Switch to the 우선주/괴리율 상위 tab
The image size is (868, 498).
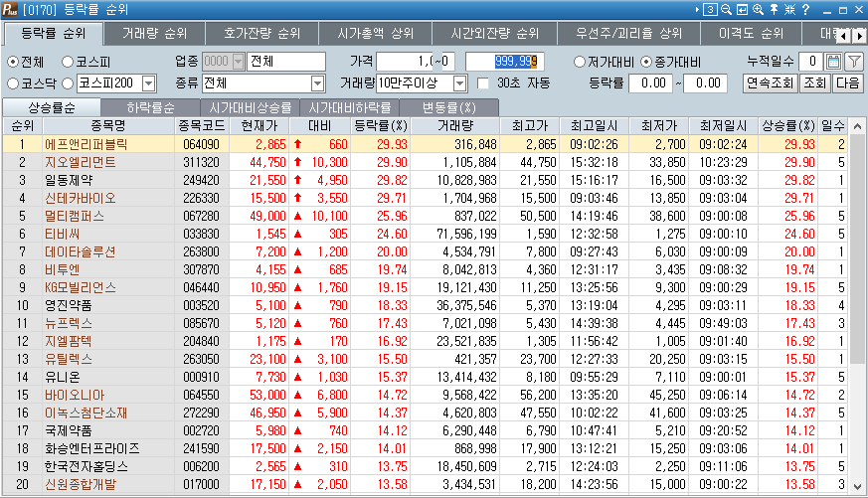(628, 34)
